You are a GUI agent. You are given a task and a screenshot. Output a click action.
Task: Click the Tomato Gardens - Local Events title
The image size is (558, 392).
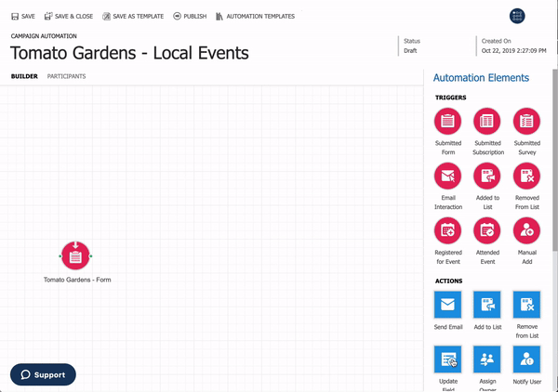tap(129, 53)
